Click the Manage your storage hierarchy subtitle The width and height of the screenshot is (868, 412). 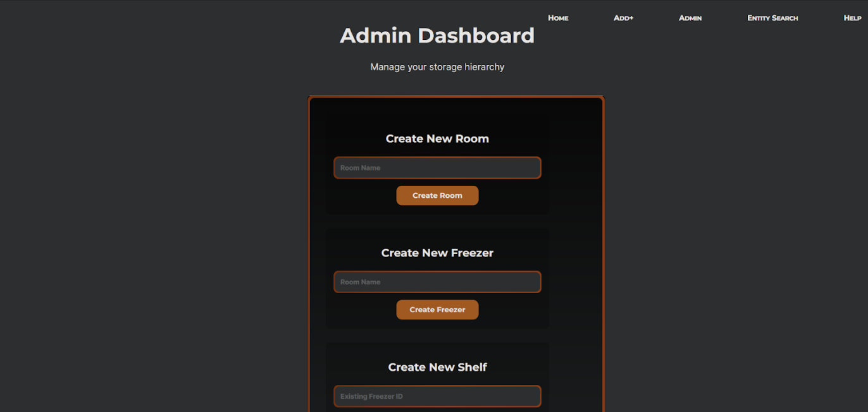pos(437,66)
